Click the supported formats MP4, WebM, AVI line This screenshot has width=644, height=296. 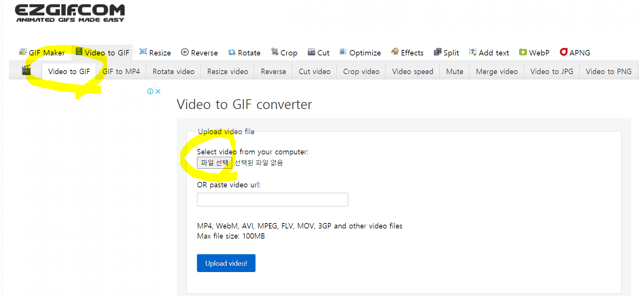300,226
